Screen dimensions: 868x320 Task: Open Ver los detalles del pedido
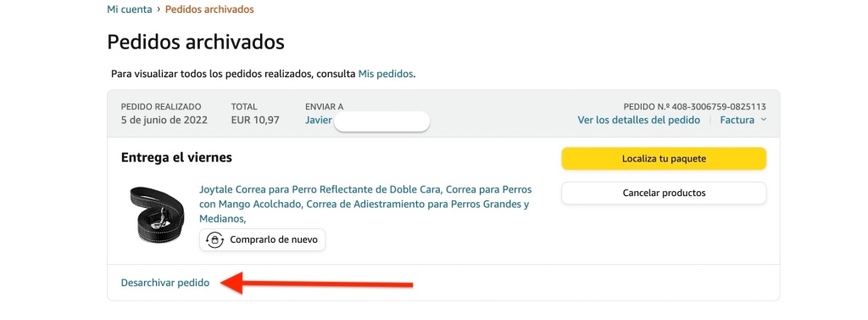[639, 120]
